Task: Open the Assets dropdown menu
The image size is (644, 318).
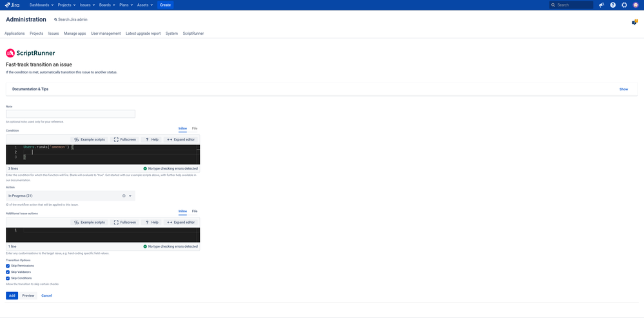Action: 145,5
